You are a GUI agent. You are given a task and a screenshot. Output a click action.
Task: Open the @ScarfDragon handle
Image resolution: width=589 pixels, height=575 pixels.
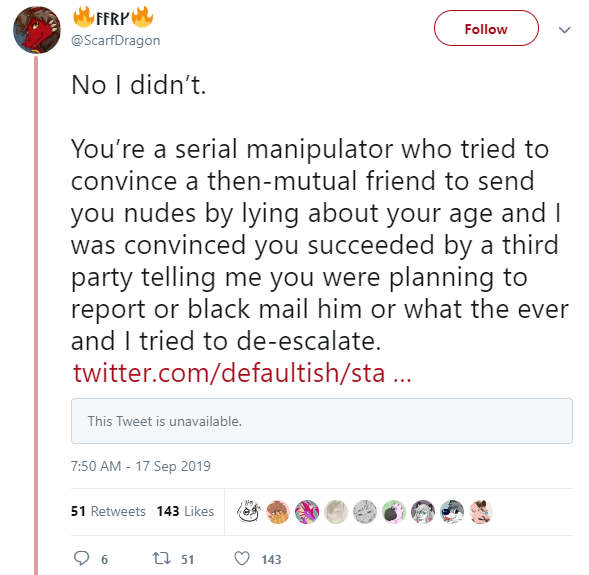116,40
